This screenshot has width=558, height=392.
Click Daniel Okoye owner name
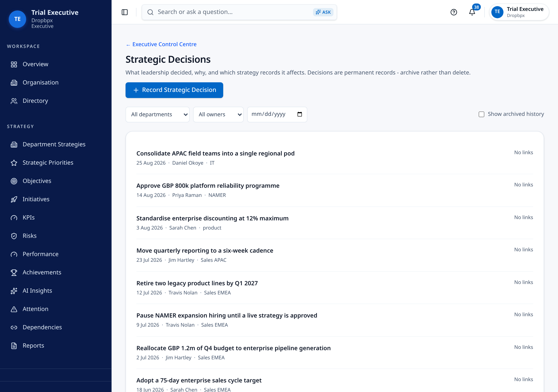click(x=188, y=163)
